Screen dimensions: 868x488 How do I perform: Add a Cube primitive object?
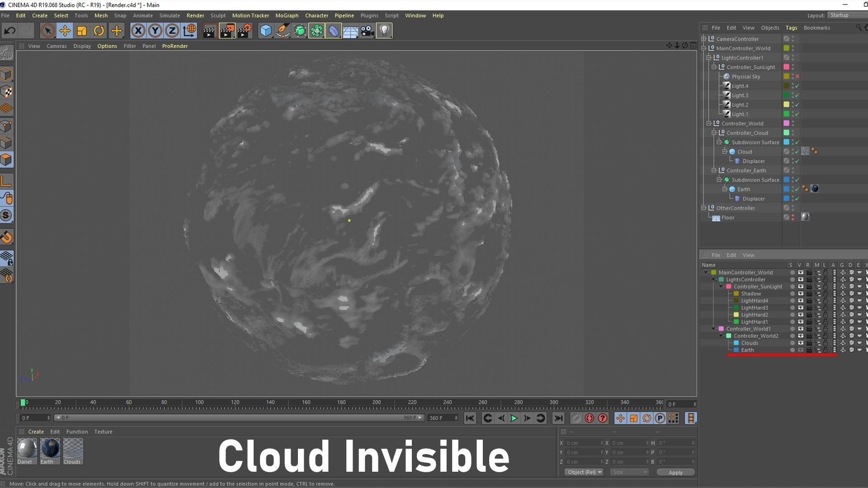266,31
